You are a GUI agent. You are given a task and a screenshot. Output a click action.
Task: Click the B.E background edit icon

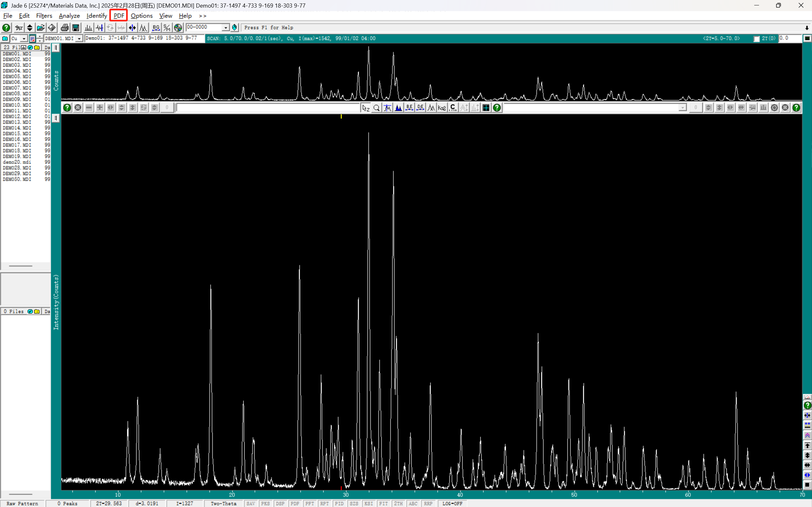click(409, 107)
